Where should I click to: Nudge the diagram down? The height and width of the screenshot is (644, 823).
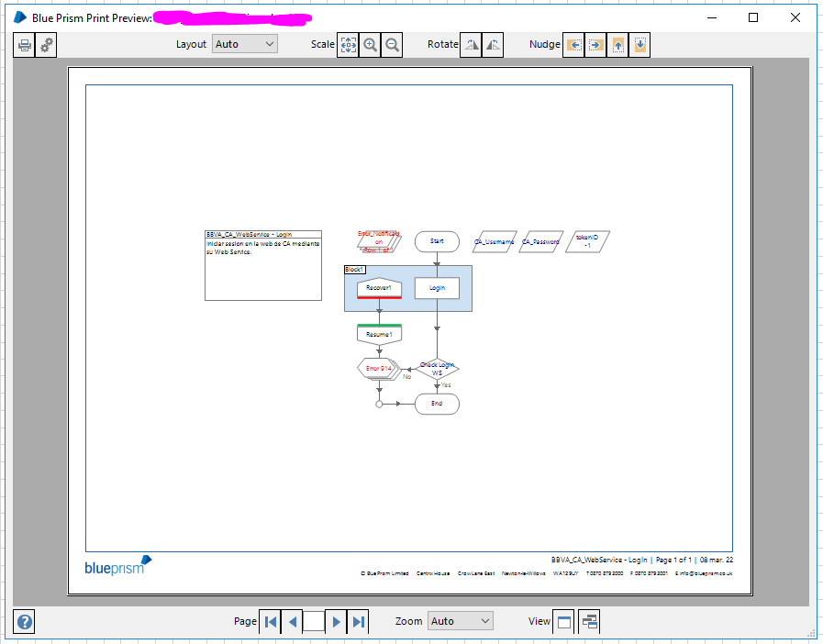pos(639,45)
